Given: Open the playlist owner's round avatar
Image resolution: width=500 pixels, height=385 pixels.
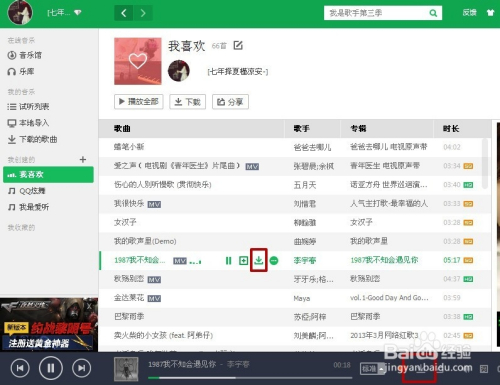Looking at the screenshot, I should coord(179,71).
